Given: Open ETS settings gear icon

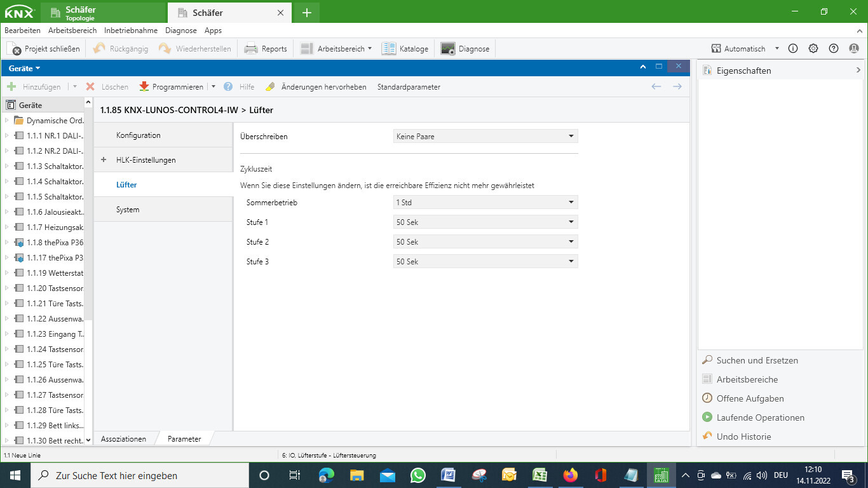Looking at the screenshot, I should coord(813,48).
